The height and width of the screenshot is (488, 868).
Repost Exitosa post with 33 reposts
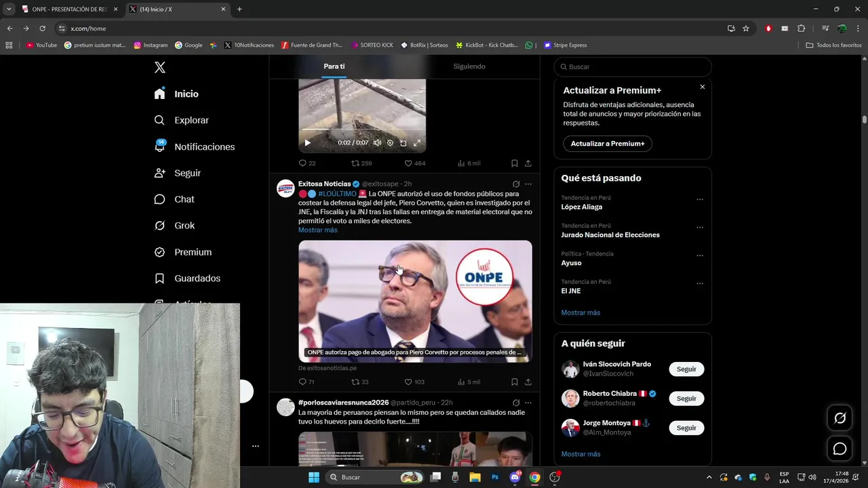(360, 382)
